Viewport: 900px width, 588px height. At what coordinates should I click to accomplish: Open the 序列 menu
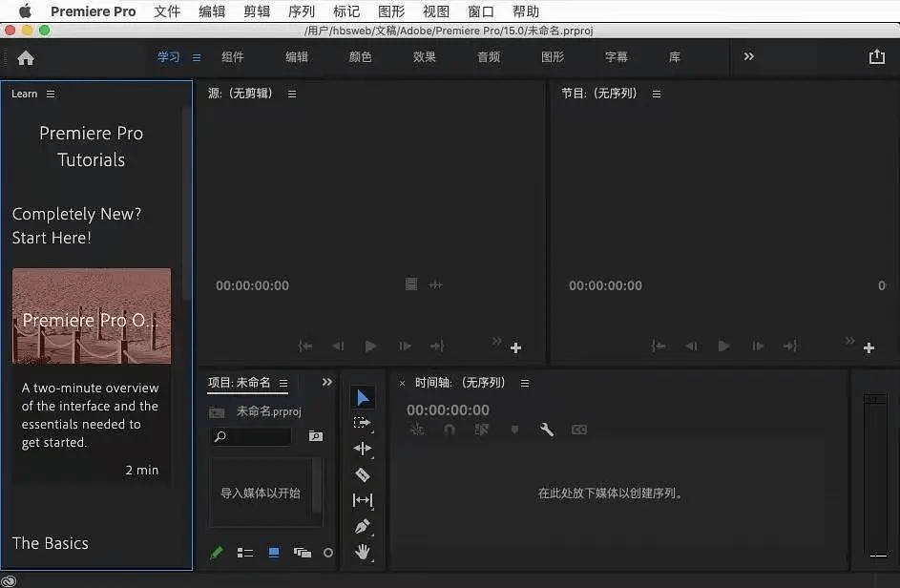(x=302, y=11)
